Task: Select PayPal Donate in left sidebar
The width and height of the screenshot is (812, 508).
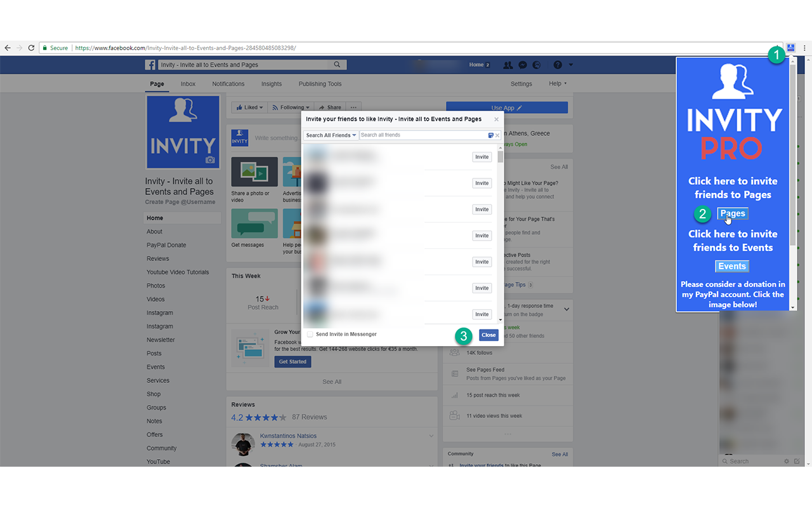Action: pos(166,245)
